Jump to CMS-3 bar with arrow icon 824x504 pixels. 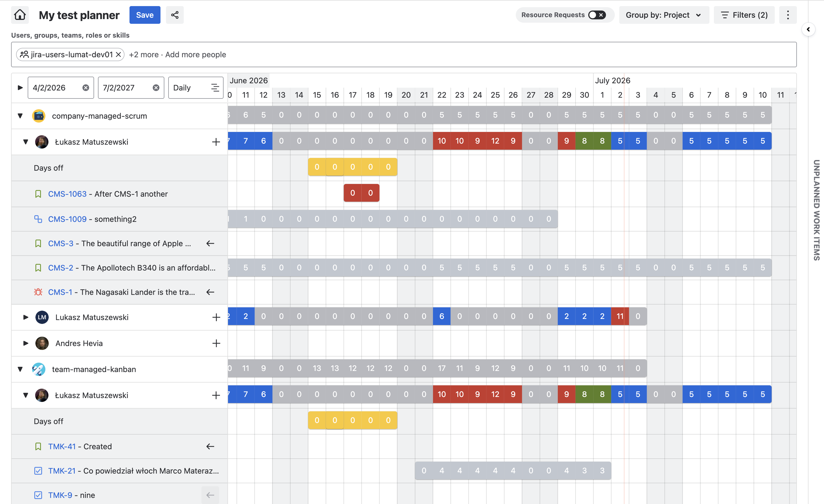(x=210, y=243)
